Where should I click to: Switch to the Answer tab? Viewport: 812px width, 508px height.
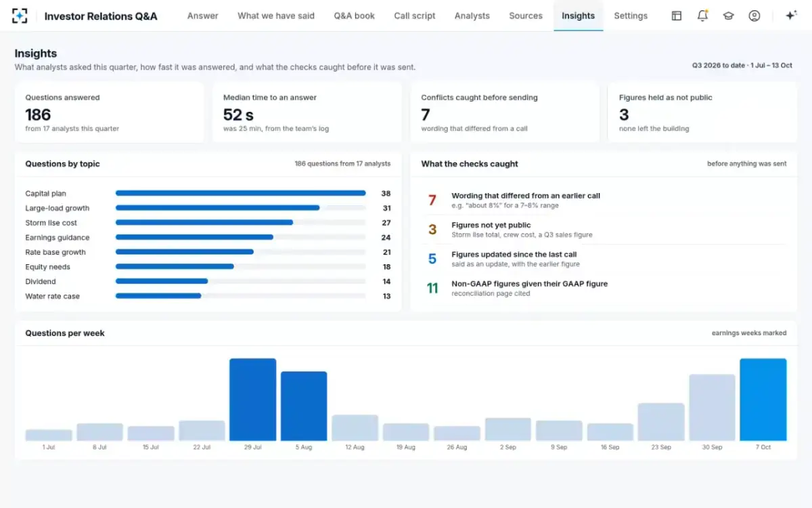point(203,16)
